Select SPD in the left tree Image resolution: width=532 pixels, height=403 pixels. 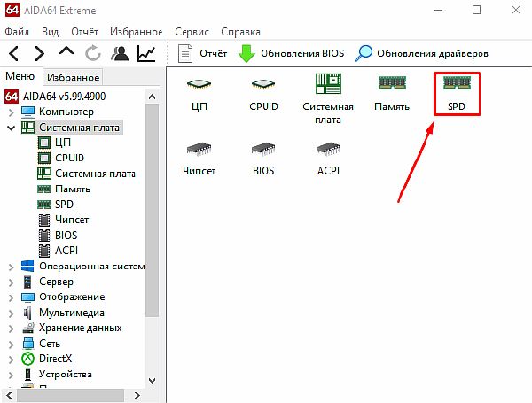64,205
